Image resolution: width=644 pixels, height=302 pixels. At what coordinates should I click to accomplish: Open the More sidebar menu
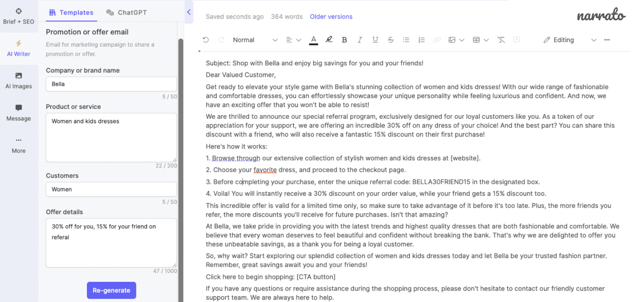click(x=19, y=145)
